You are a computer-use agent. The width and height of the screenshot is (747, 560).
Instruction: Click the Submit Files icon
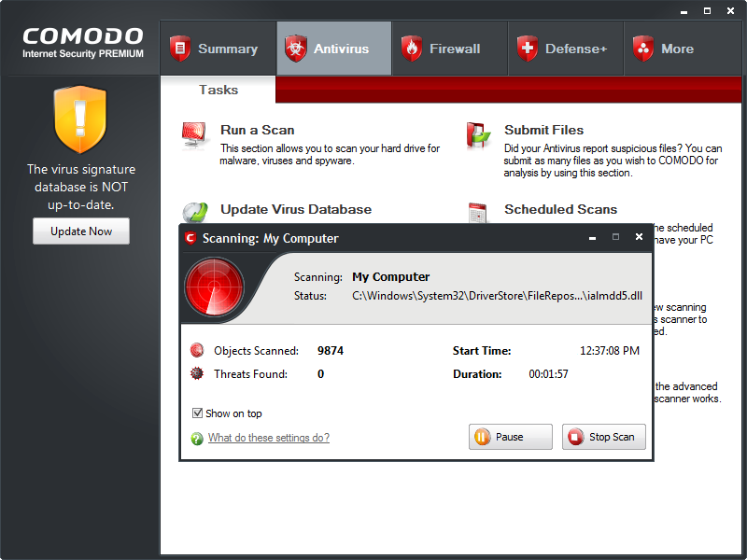(479, 136)
